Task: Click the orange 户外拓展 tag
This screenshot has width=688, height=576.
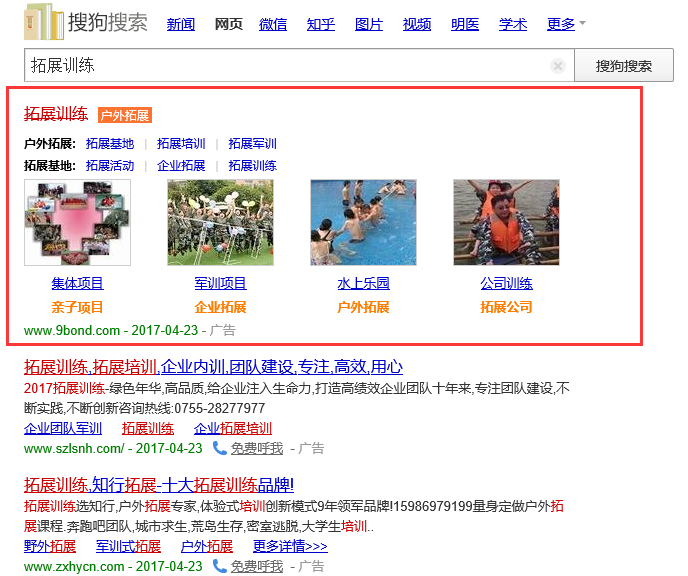Action: click(125, 116)
